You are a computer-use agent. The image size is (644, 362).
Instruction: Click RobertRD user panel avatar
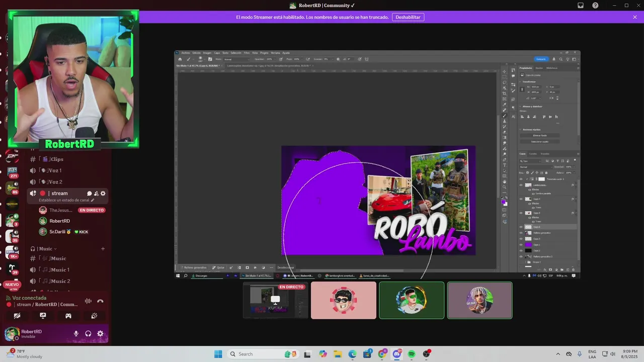tap(12, 333)
